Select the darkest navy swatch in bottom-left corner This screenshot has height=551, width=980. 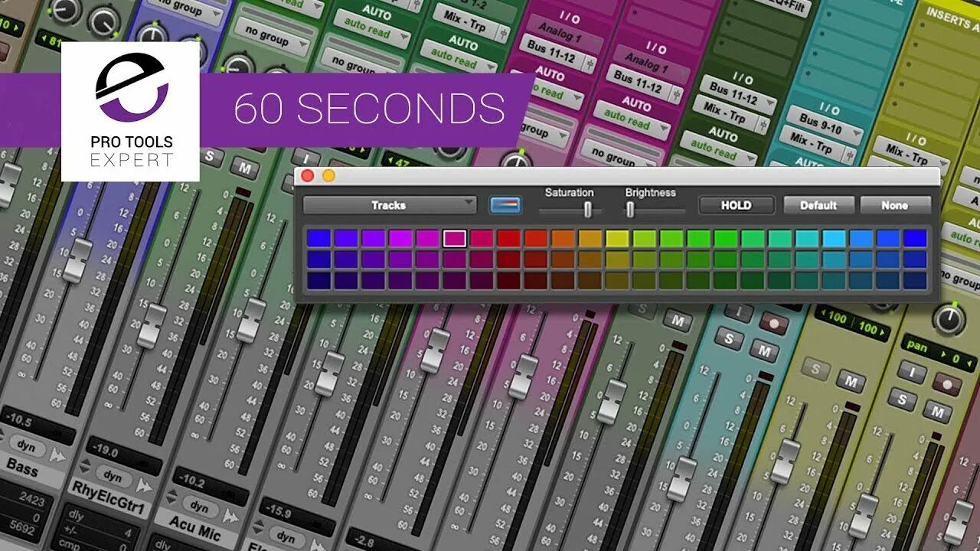tap(319, 280)
